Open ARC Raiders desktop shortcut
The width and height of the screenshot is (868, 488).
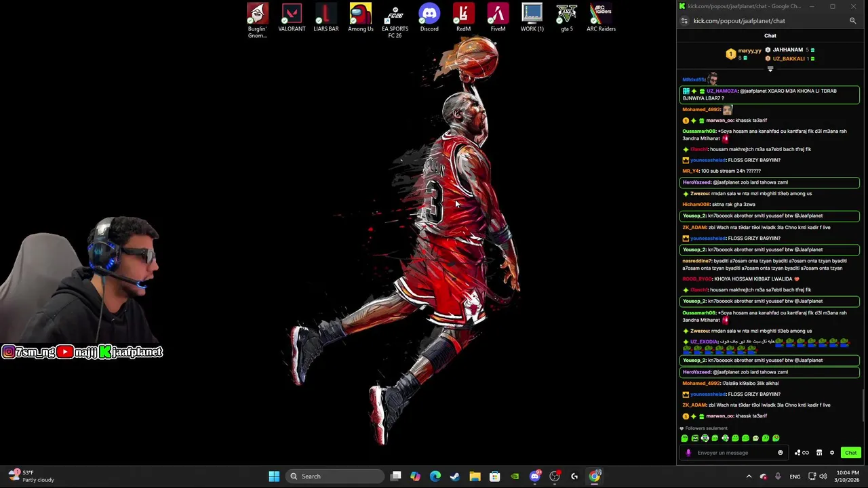pos(601,18)
